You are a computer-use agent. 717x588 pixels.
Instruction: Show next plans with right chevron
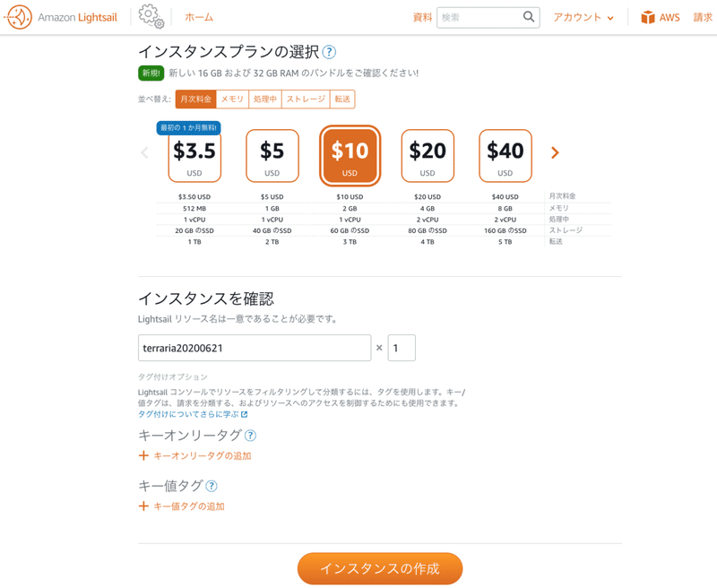click(555, 152)
